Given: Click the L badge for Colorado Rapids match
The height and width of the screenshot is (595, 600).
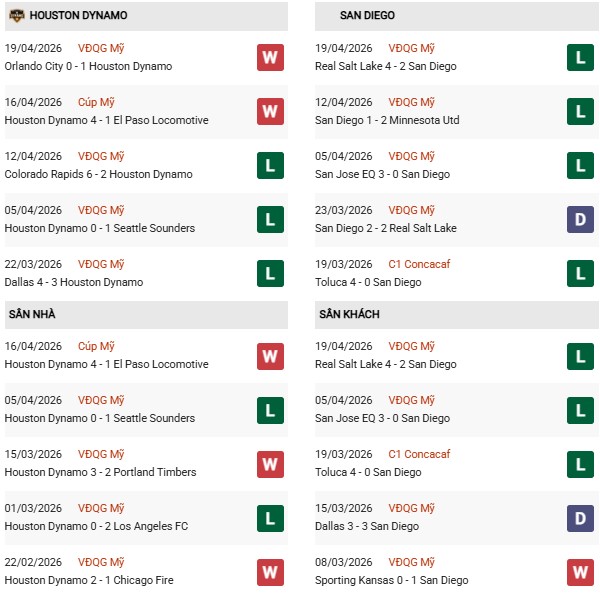Looking at the screenshot, I should coord(269,165).
